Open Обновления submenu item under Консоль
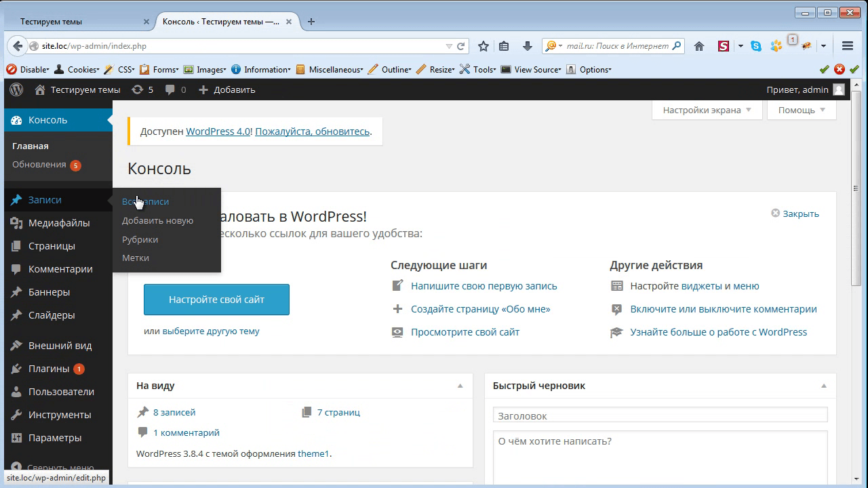The height and width of the screenshot is (488, 868). coord(46,165)
